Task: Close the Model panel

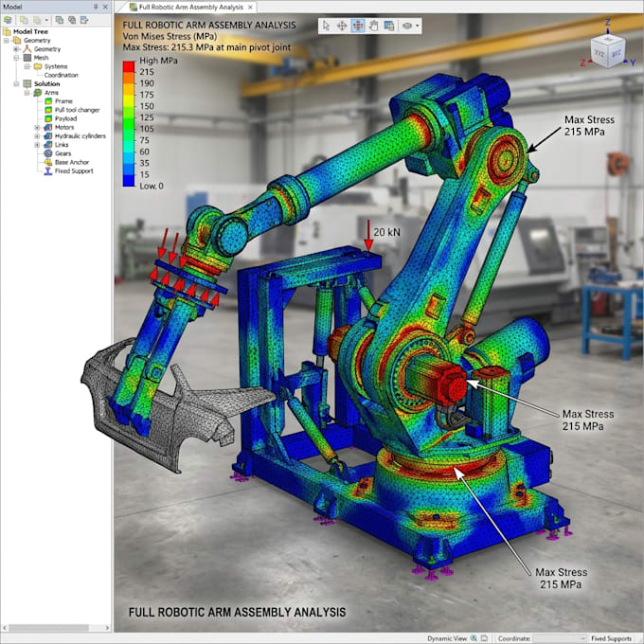Action: click(x=105, y=7)
